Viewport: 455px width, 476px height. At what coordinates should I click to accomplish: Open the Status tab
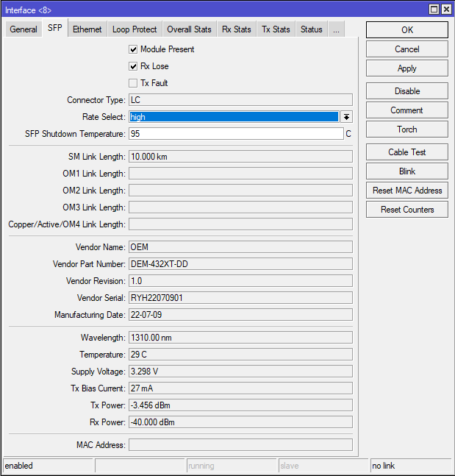(x=311, y=29)
